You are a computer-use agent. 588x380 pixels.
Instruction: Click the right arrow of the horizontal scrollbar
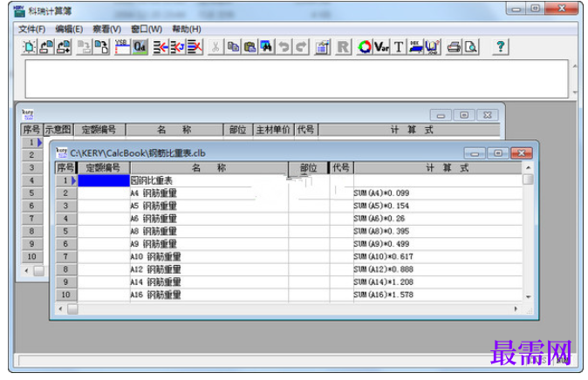click(516, 309)
